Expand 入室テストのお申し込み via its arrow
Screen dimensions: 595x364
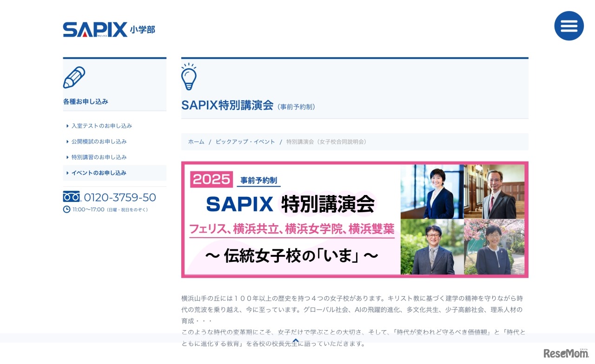point(67,125)
